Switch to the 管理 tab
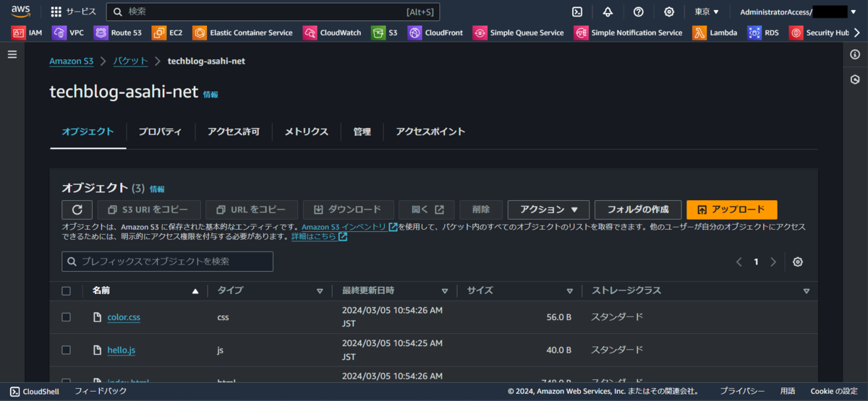The image size is (868, 401). 362,131
